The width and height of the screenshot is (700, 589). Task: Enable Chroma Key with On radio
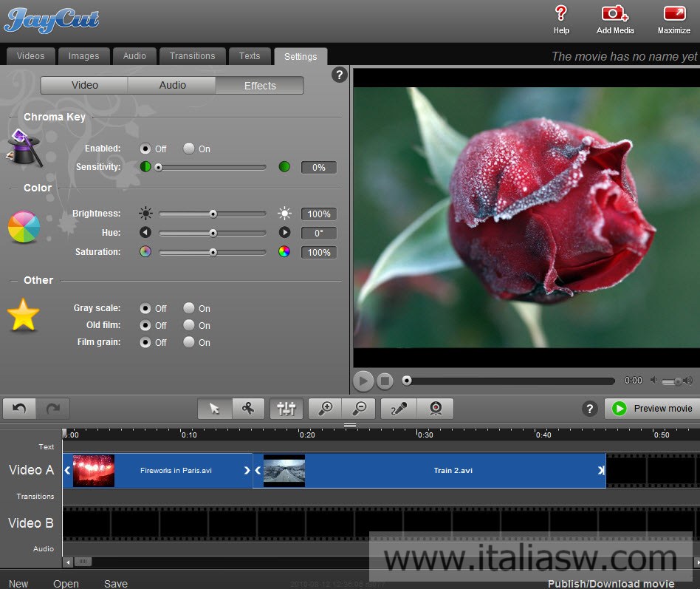(x=189, y=149)
